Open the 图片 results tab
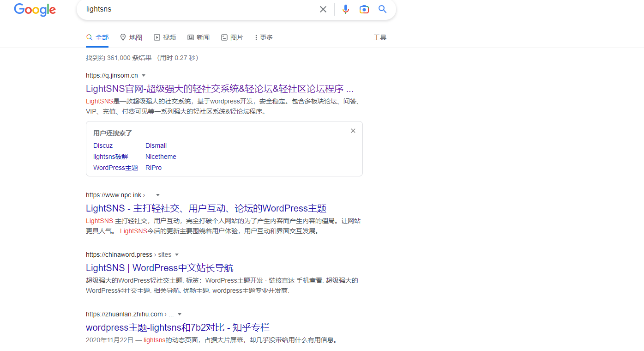Viewport: 644px width, 351px height. 232,37
